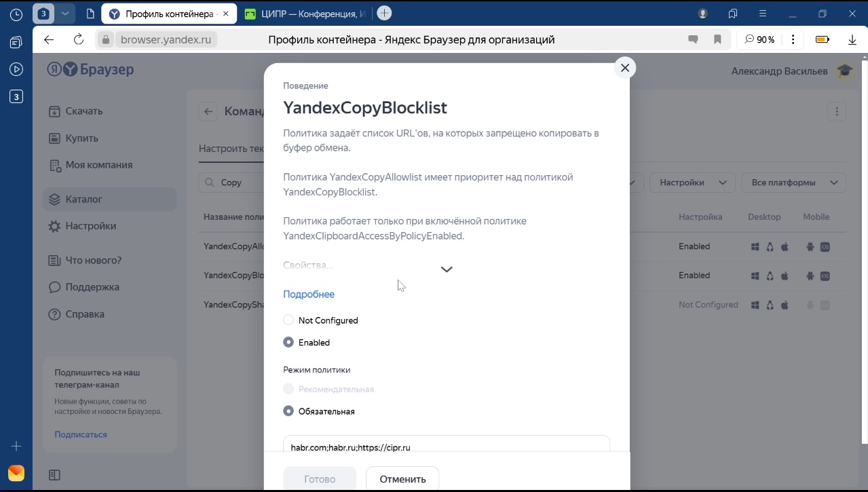Image resolution: width=868 pixels, height=492 pixels.
Task: Select the Enabled radio button
Action: point(288,343)
